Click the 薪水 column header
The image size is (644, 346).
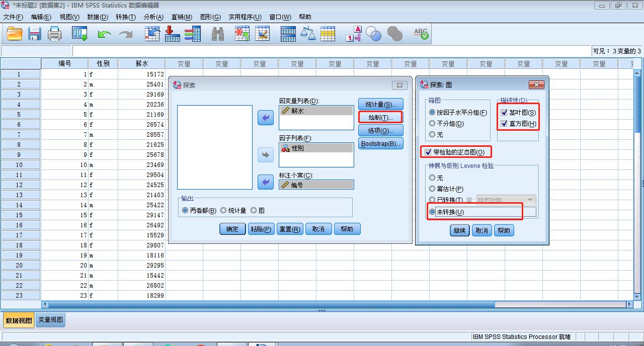141,64
